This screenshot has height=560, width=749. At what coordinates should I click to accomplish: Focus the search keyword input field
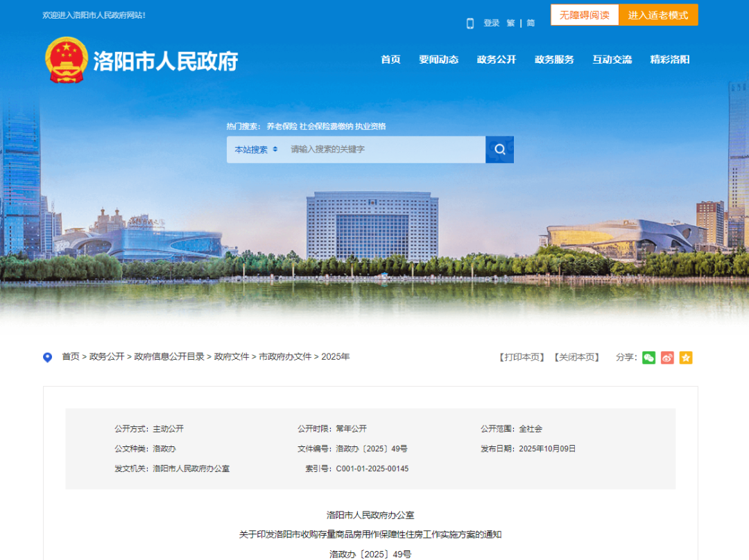384,150
